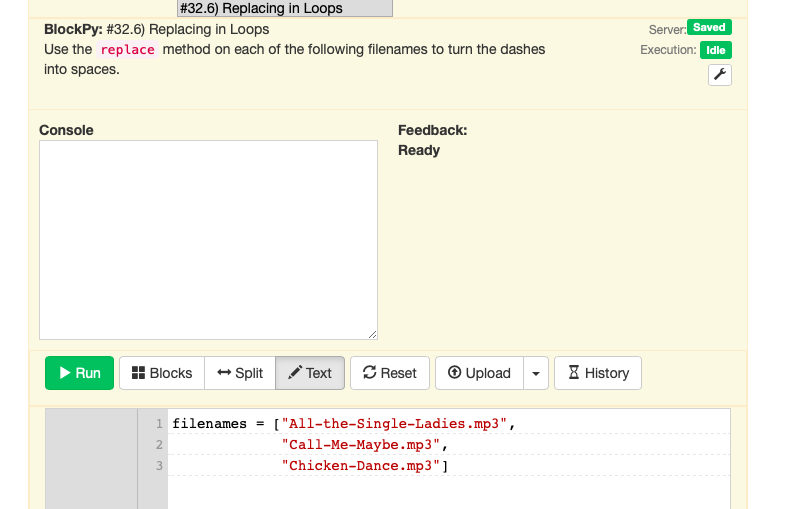Image resolution: width=804 pixels, height=509 pixels.
Task: Open the Upload dropdown arrow
Action: coord(536,373)
